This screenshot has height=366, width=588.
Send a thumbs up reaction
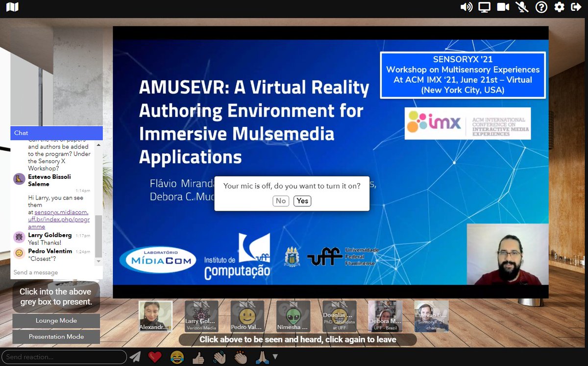pos(198,357)
